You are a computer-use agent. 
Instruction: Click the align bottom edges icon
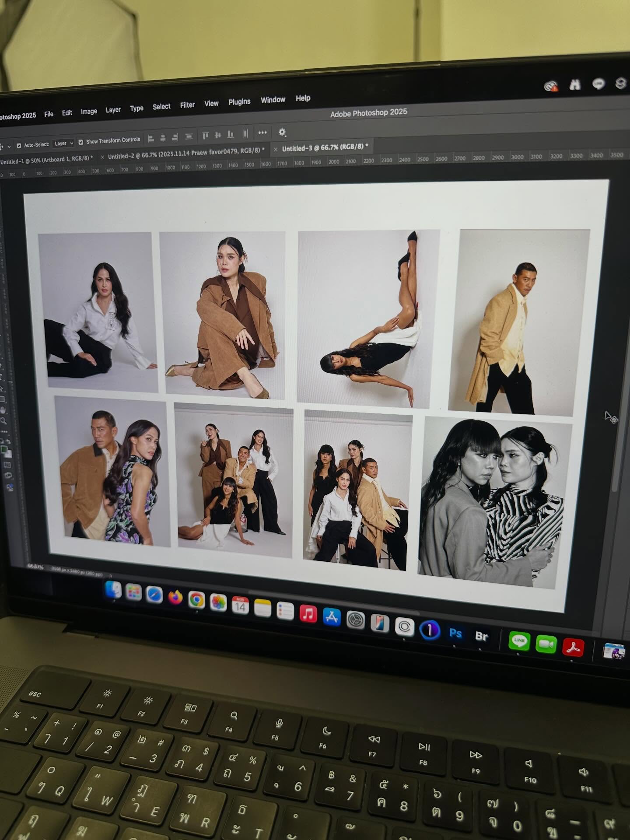231,134
